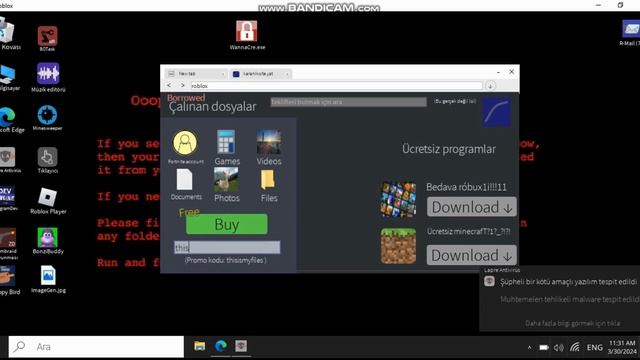Image resolution: width=640 pixels, height=360 pixels.
Task: Switch to the second browser tab with blue favicon
Action: tap(260, 73)
